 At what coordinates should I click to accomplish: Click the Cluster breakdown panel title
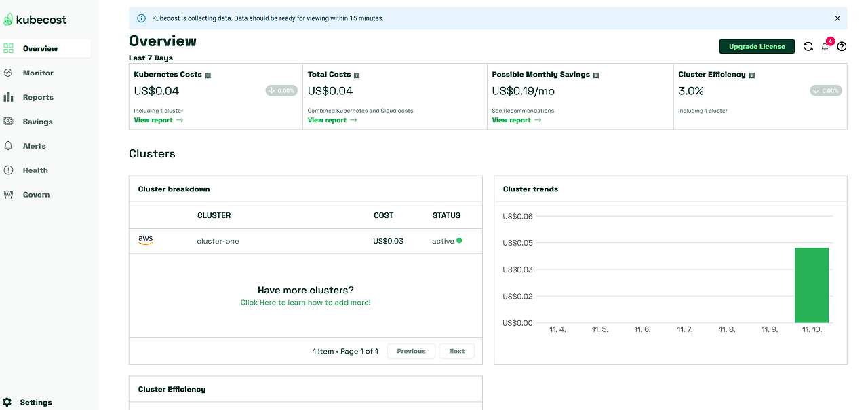pyautogui.click(x=174, y=189)
